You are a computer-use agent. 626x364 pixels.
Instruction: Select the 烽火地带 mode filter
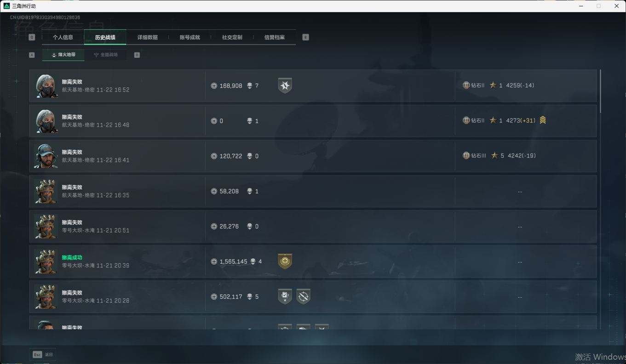(x=63, y=55)
